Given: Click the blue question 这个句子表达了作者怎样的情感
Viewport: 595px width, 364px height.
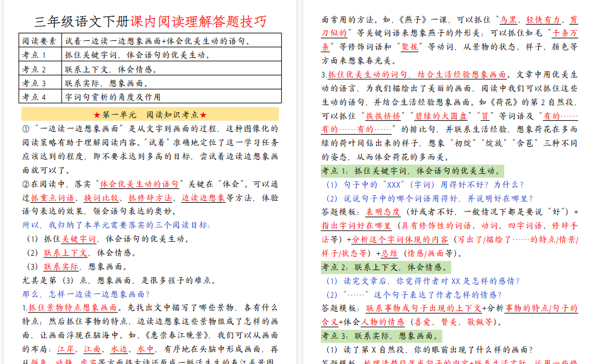Looking at the screenshot, I should [414, 295].
